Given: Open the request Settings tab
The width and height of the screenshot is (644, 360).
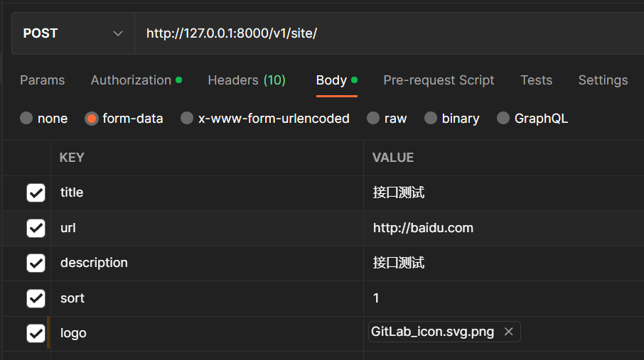Looking at the screenshot, I should (x=603, y=80).
